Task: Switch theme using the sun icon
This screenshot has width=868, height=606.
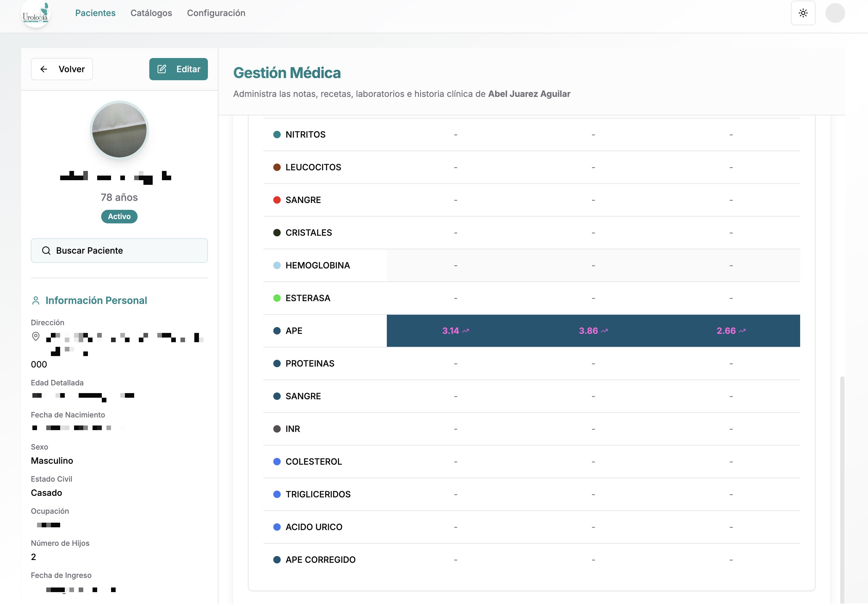Action: (803, 13)
